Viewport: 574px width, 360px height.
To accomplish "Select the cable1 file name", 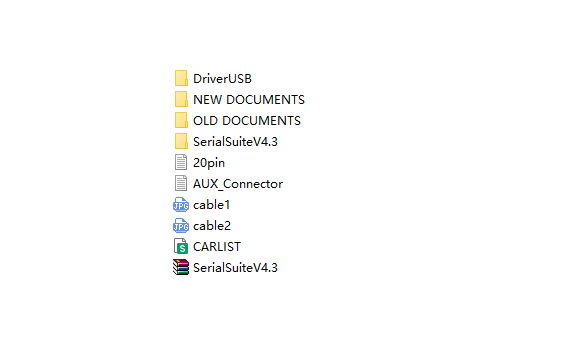I will 212,205.
